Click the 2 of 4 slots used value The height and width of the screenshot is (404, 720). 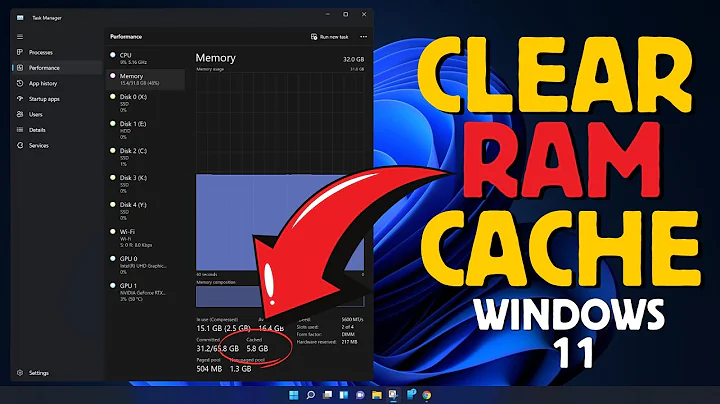(348, 327)
